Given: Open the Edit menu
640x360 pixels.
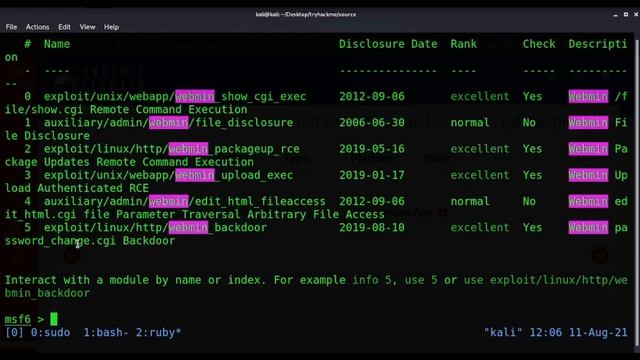Looking at the screenshot, I should 64,27.
